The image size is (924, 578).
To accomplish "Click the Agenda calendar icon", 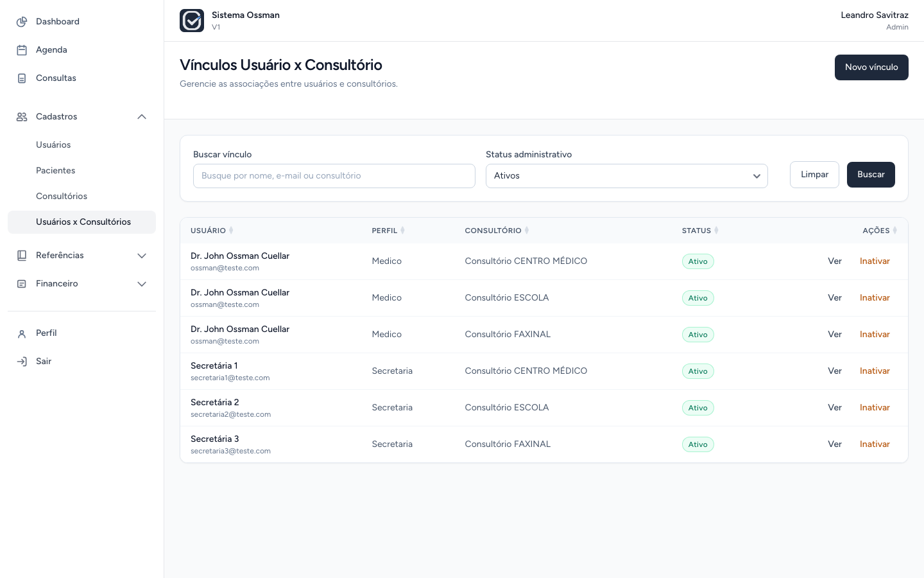I will click(22, 50).
